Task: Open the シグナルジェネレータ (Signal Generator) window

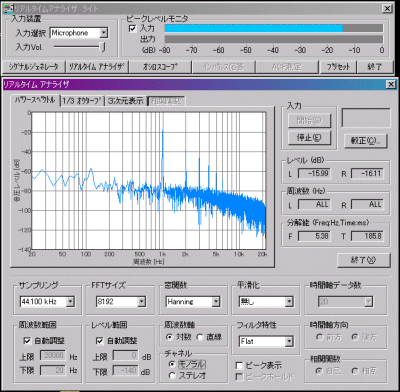Action: point(33,67)
